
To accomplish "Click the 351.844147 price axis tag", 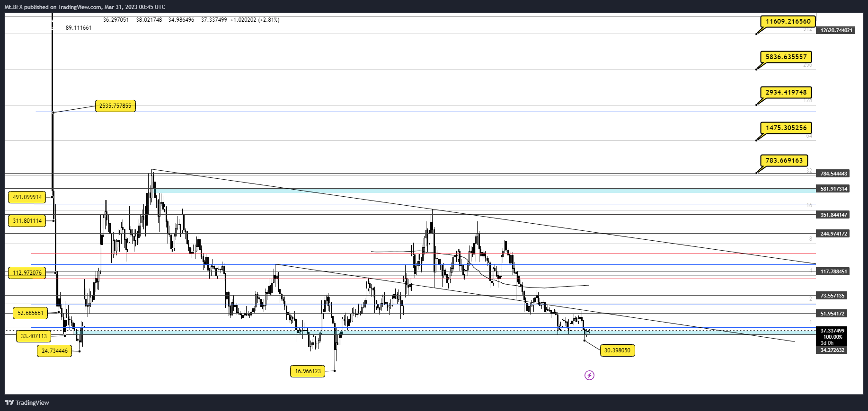I will (833, 215).
